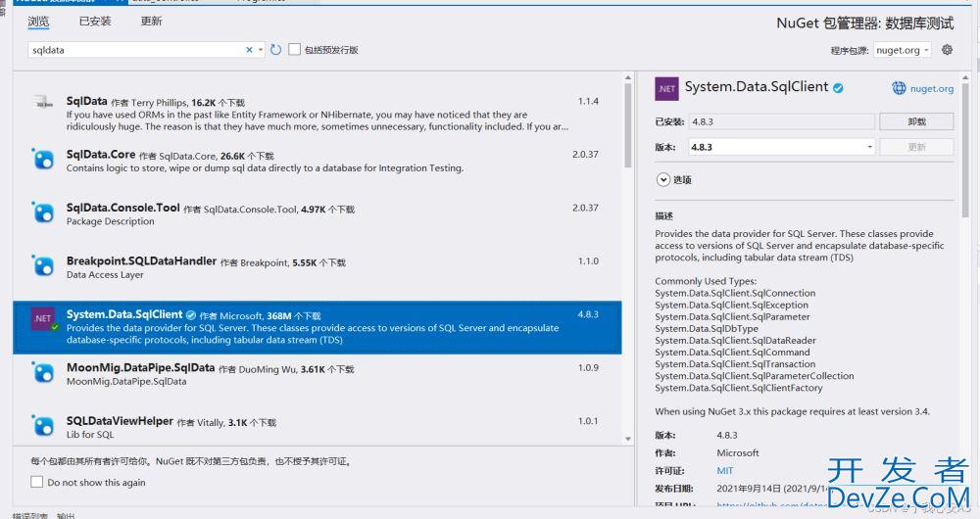Click the package list scrollbar down arrow
The width and height of the screenshot is (980, 519).
tap(628, 439)
